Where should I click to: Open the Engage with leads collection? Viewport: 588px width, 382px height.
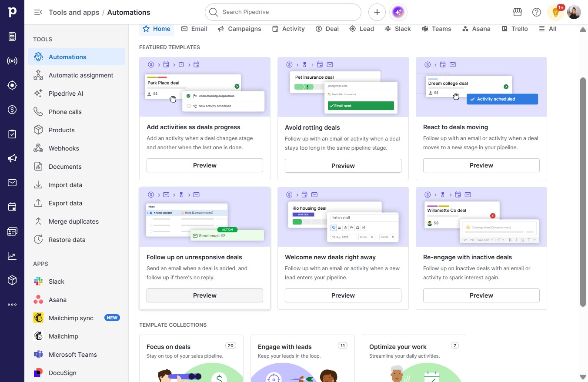303,359
